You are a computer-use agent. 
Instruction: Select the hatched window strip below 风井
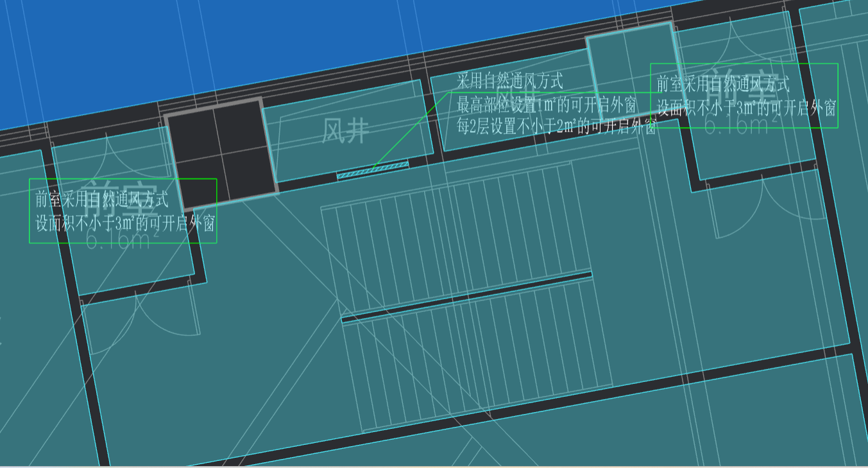pos(373,170)
